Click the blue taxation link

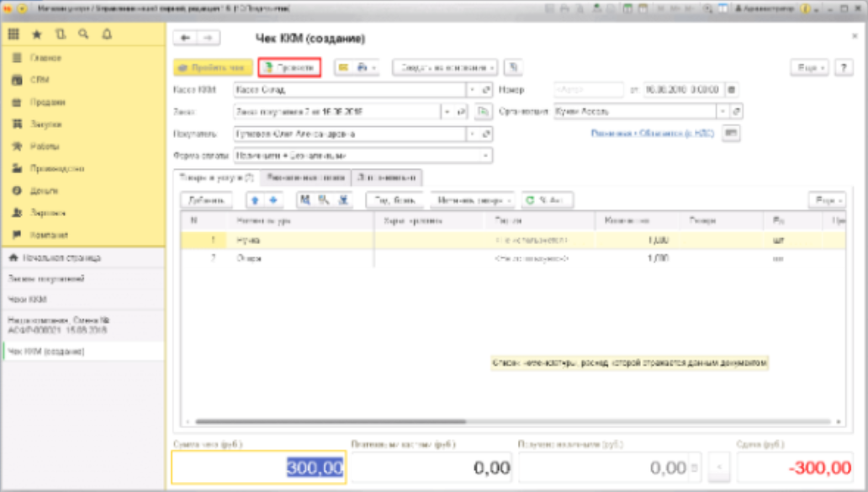(x=653, y=133)
